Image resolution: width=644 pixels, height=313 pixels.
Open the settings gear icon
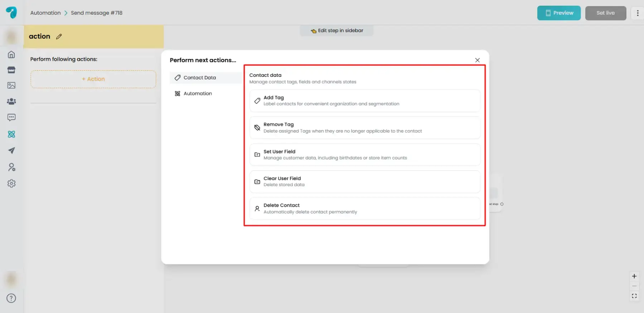(x=11, y=183)
